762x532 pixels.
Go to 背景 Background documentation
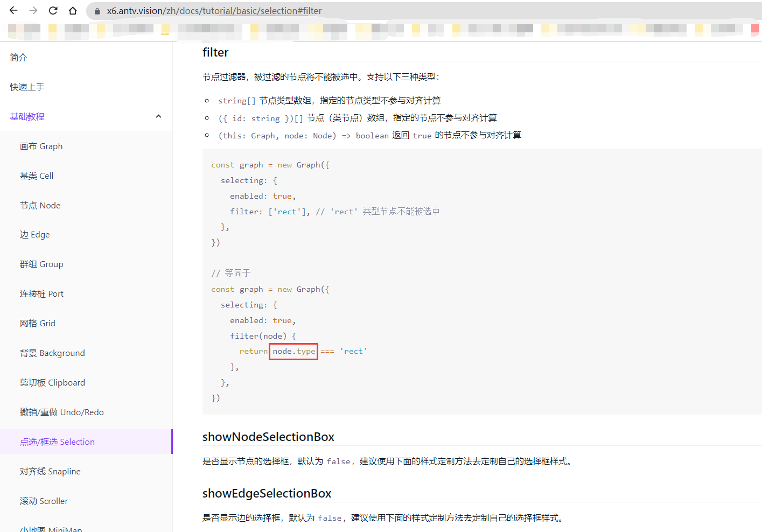pyautogui.click(x=52, y=353)
